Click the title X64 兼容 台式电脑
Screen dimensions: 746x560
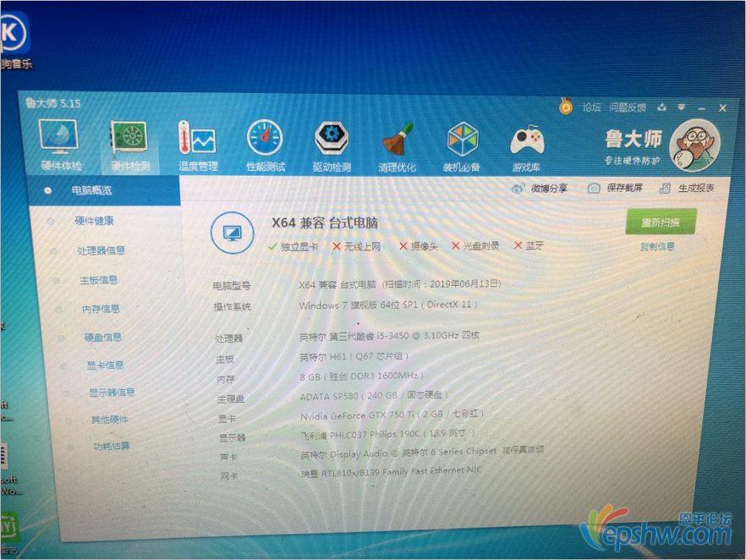[x=325, y=222]
